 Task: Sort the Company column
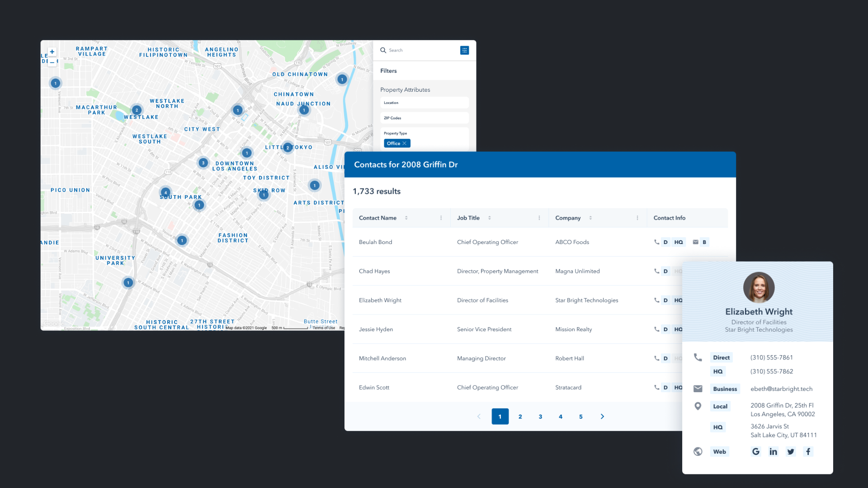tap(590, 218)
